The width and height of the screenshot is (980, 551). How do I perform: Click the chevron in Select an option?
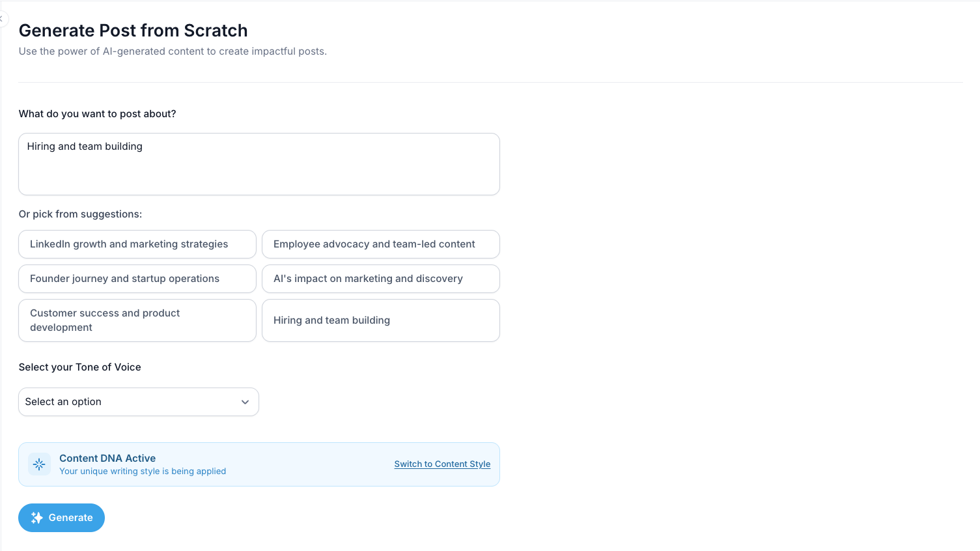click(245, 402)
